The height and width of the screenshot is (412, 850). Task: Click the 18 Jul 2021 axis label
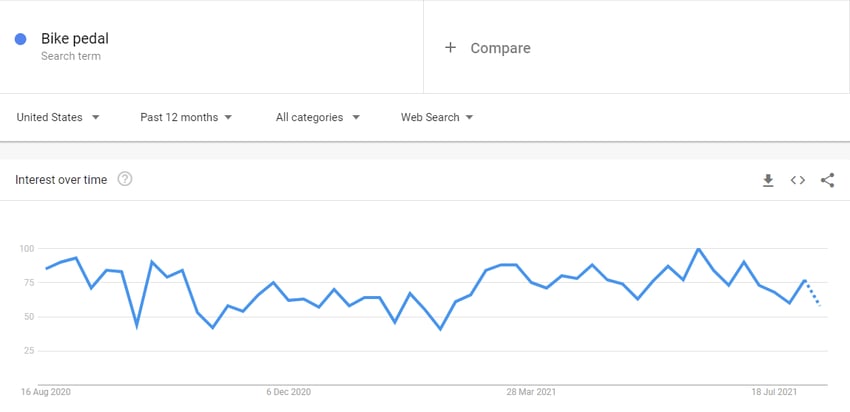774,391
